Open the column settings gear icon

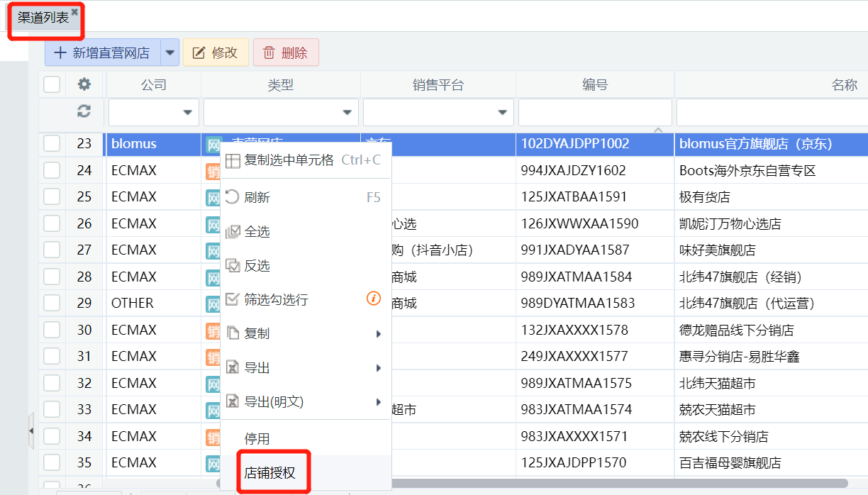84,84
